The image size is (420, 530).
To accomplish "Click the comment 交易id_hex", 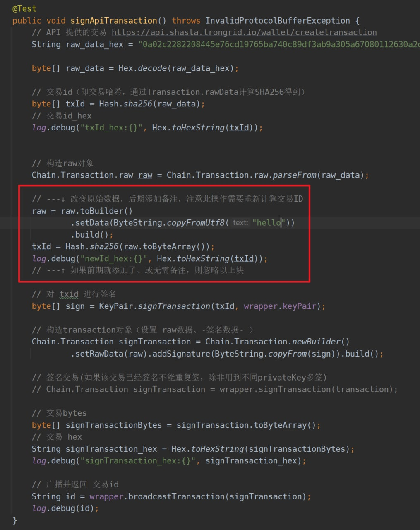I will click(62, 116).
